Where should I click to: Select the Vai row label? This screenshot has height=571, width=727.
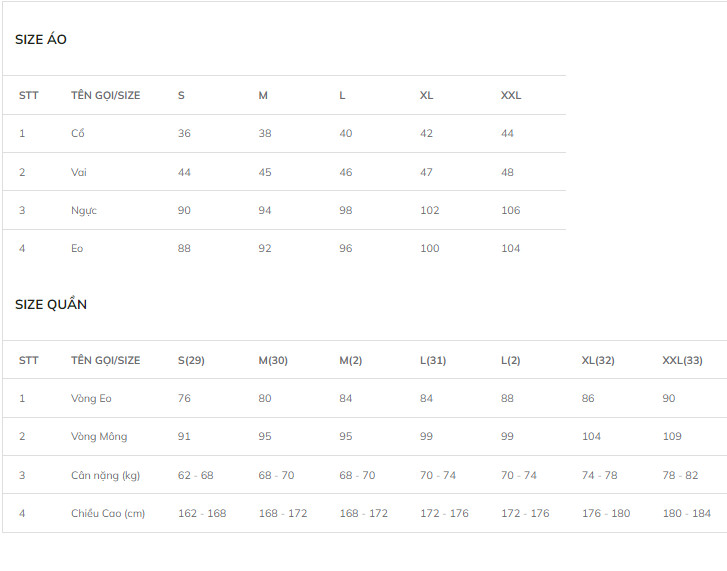[x=79, y=172]
